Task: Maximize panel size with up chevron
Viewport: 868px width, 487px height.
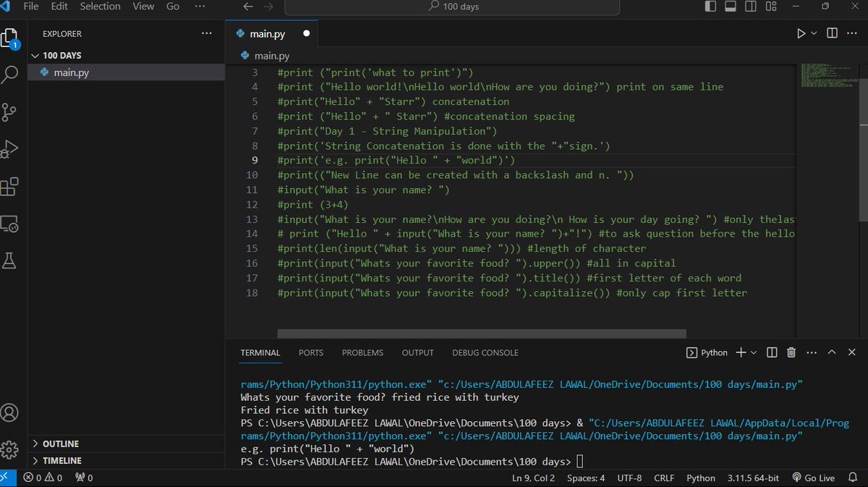Action: (x=832, y=352)
